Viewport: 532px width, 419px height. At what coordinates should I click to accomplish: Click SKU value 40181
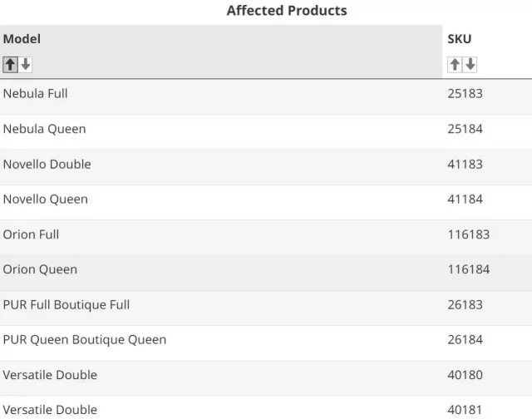(x=465, y=410)
